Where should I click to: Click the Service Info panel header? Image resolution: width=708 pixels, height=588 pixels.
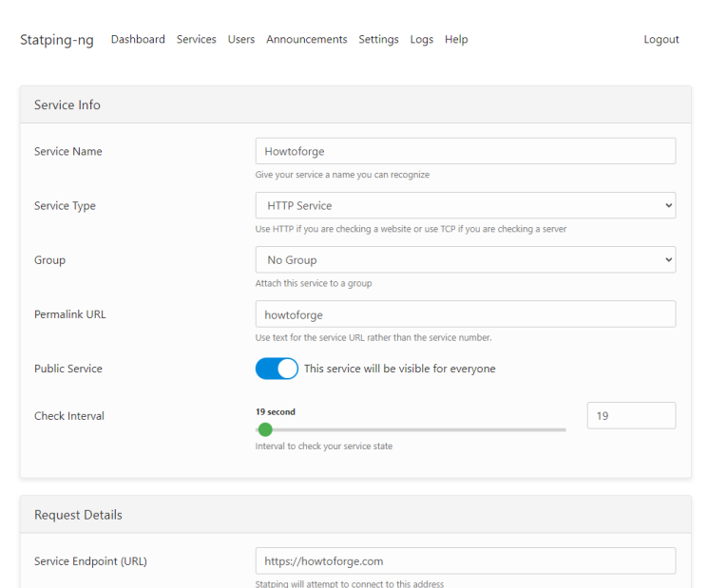(354, 104)
